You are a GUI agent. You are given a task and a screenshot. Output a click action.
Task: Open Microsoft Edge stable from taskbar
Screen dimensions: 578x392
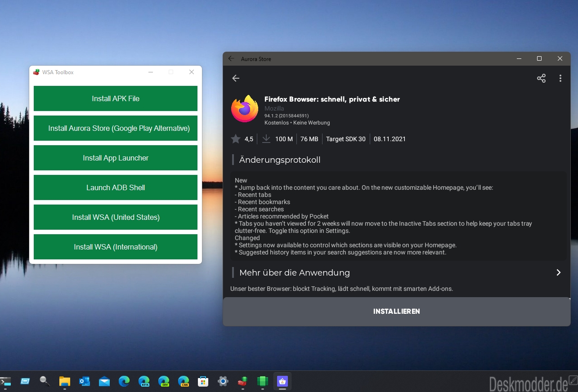pos(124,382)
